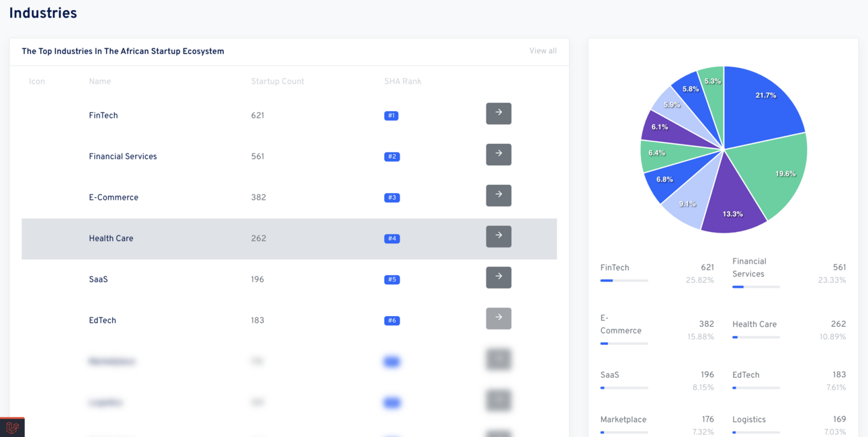Select the Health Care row name
Image resolution: width=868 pixels, height=437 pixels.
coord(111,239)
